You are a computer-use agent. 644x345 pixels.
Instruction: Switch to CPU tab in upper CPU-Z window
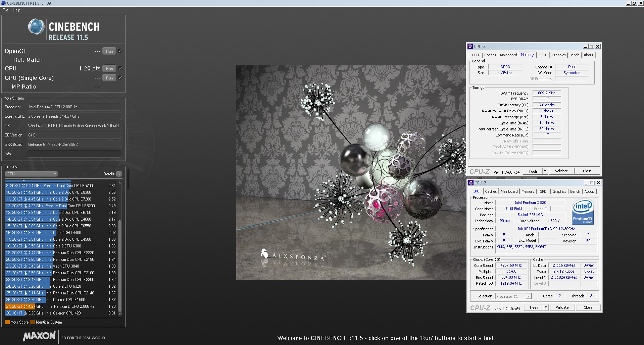475,55
